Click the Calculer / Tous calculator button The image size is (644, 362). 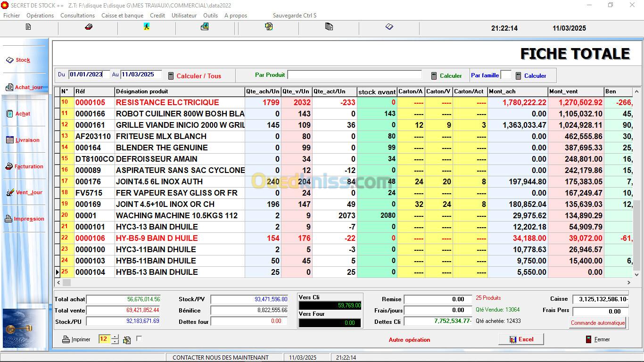click(194, 76)
